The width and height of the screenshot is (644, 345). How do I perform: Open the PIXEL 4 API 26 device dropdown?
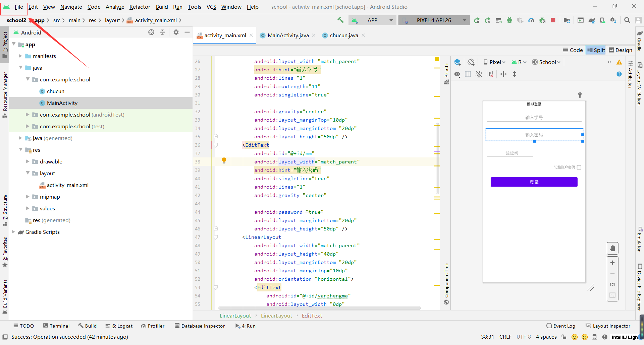434,20
